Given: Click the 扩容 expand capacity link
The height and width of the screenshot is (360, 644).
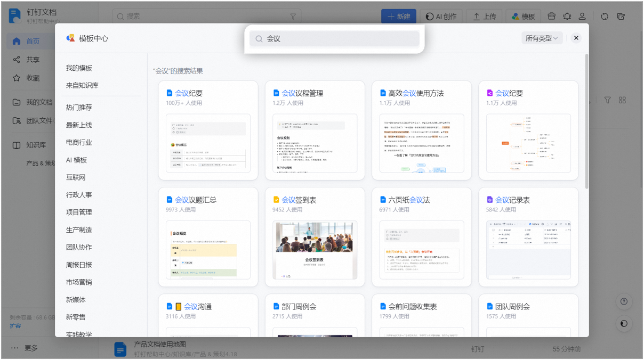Looking at the screenshot, I should pyautogui.click(x=15, y=326).
